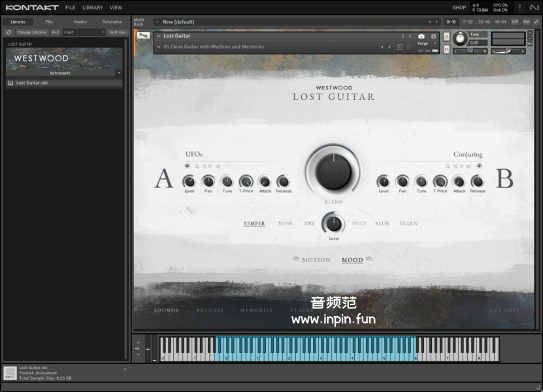Viewport: 543px width, 392px height.
Task: Click the wrench edit-mode icon
Action: (x=143, y=35)
